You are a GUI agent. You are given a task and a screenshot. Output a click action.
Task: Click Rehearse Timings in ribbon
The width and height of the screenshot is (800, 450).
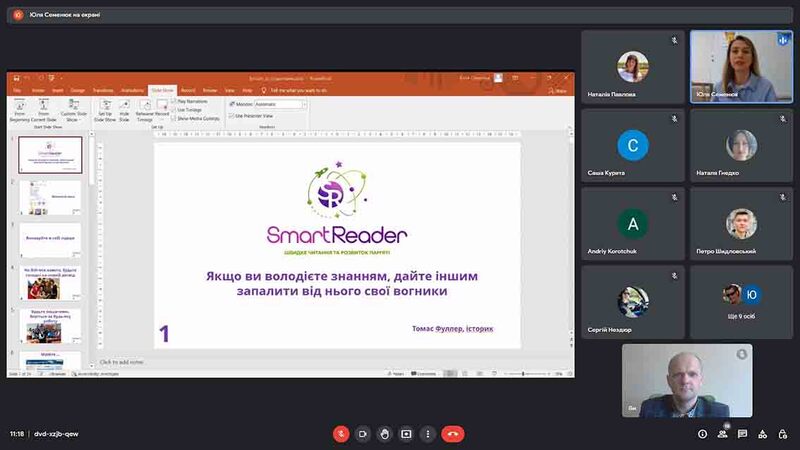coord(145,111)
